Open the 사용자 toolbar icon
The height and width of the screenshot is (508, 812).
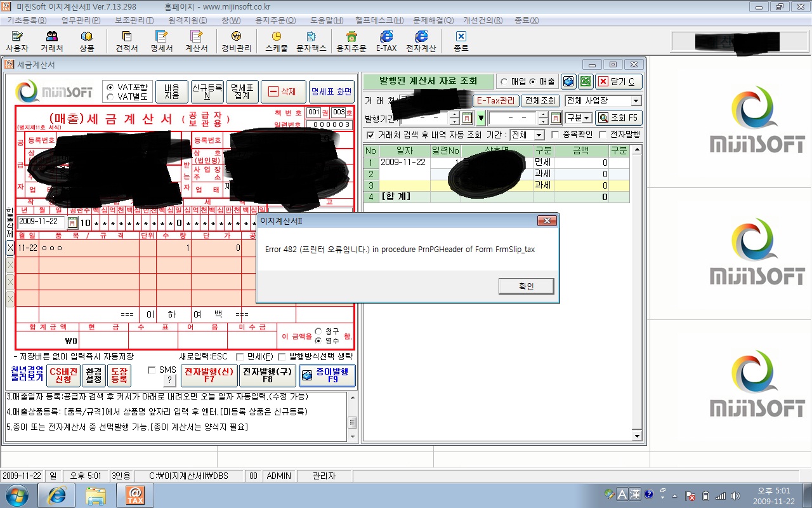tap(17, 42)
